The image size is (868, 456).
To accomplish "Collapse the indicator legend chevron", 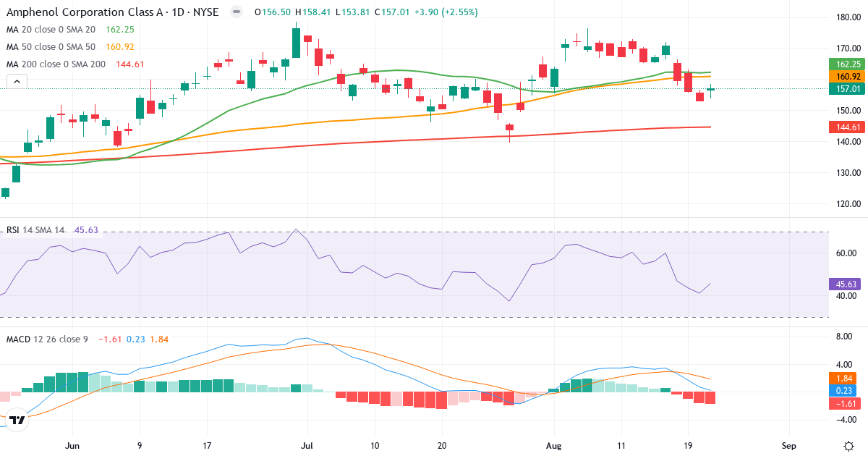I will (x=17, y=82).
